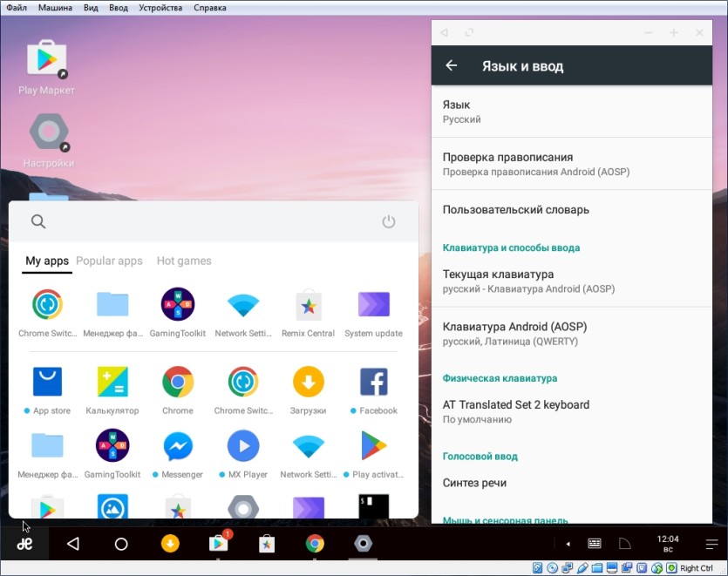Open downloads icon on taskbar
Screen dimensions: 728x576
(170, 544)
